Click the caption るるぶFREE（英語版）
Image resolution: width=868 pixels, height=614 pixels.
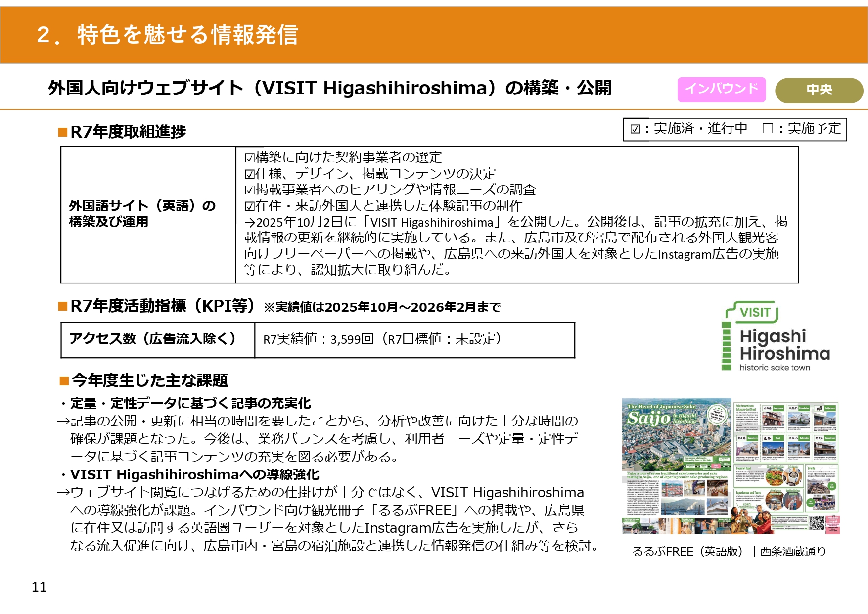(x=687, y=552)
